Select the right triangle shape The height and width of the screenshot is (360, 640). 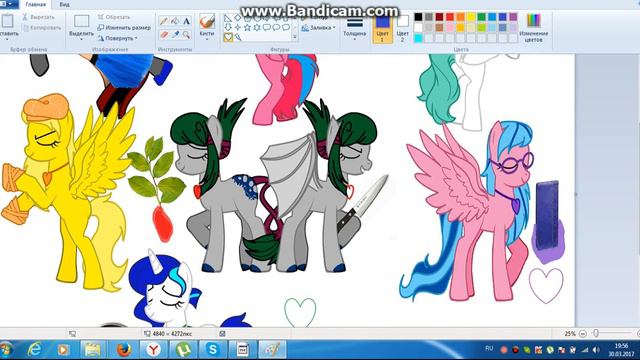[228, 18]
